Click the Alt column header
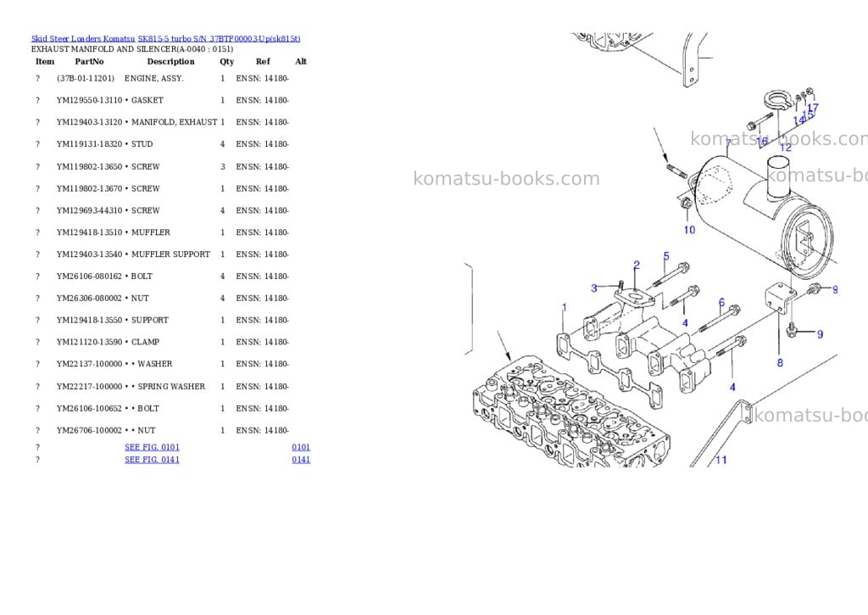 (x=301, y=61)
